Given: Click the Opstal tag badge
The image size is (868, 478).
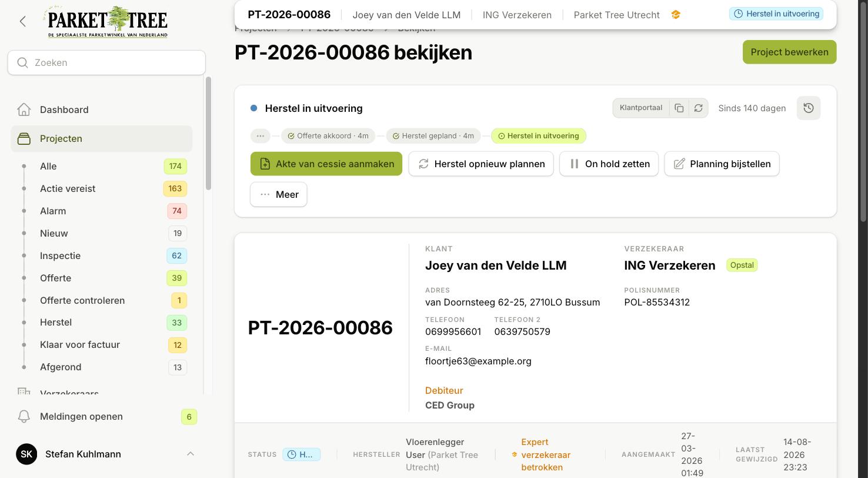Looking at the screenshot, I should tap(742, 265).
